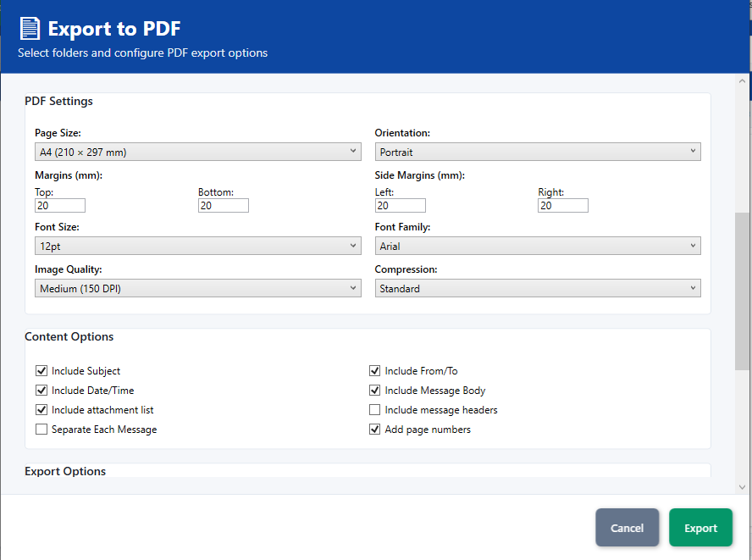Click the Right side margin field
This screenshot has width=752, height=560.
[x=563, y=205]
